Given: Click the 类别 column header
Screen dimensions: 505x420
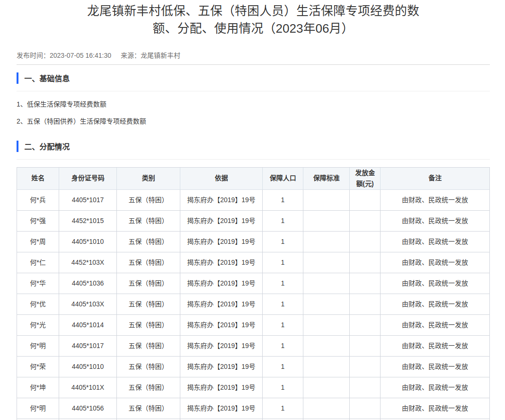Looking at the screenshot, I should pos(148,178).
